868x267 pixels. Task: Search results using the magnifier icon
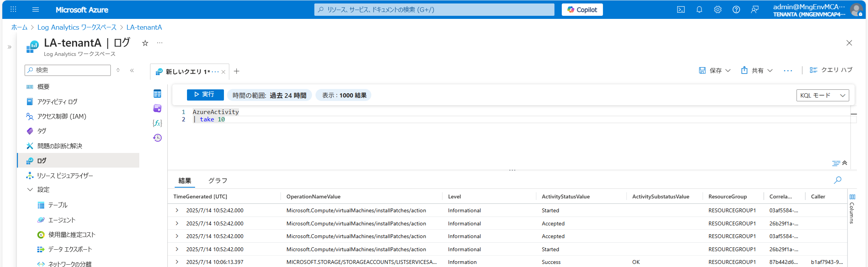pos(838,180)
